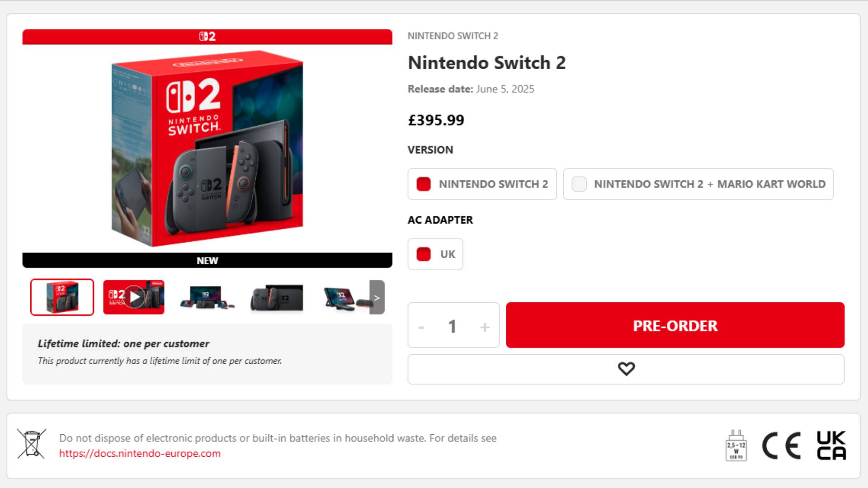The width and height of the screenshot is (868, 488).
Task: Click the NEW label bar under image
Action: coord(207,261)
